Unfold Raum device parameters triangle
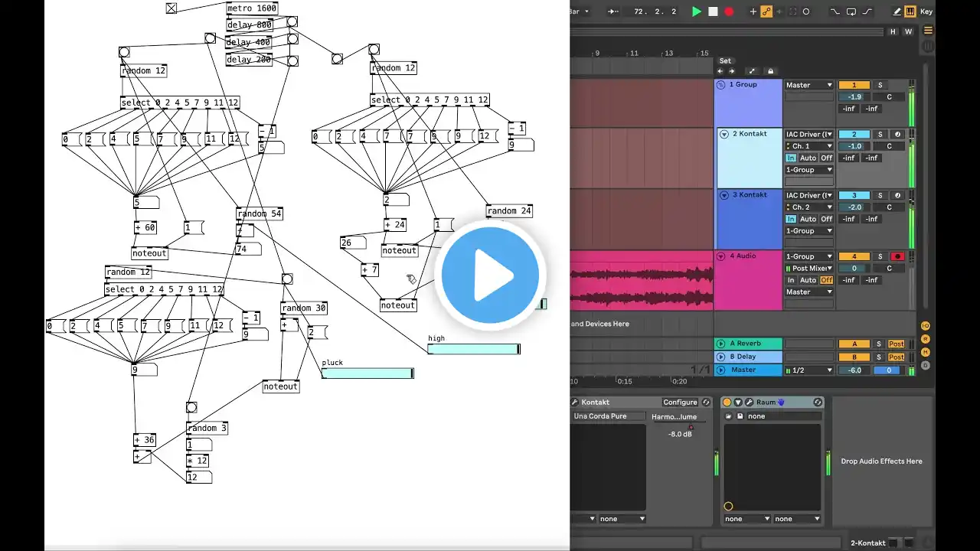Viewport: 980px width, 551px height. (x=738, y=403)
